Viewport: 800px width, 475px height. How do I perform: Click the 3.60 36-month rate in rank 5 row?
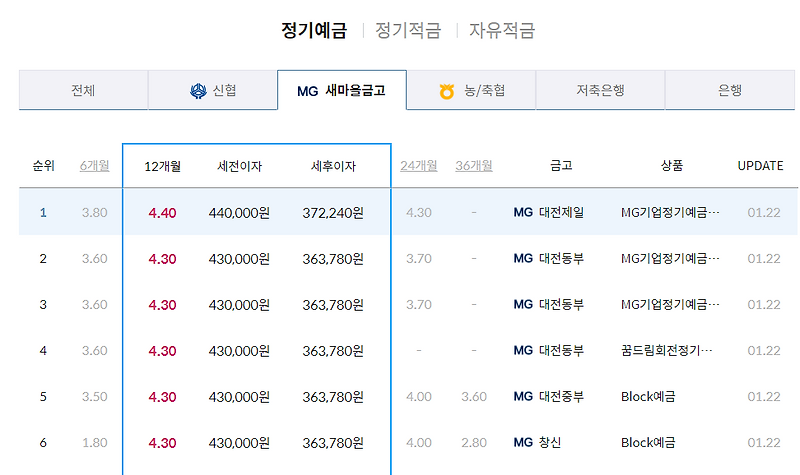pyautogui.click(x=473, y=396)
